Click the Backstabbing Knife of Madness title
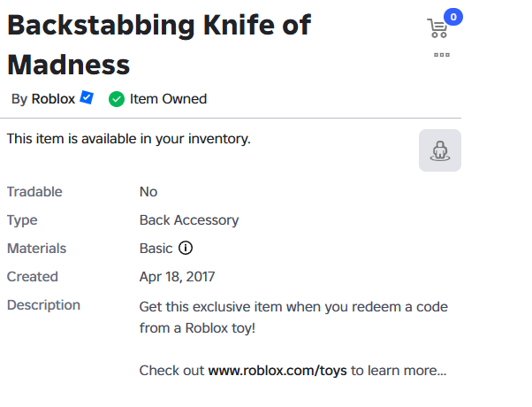 click(x=159, y=44)
